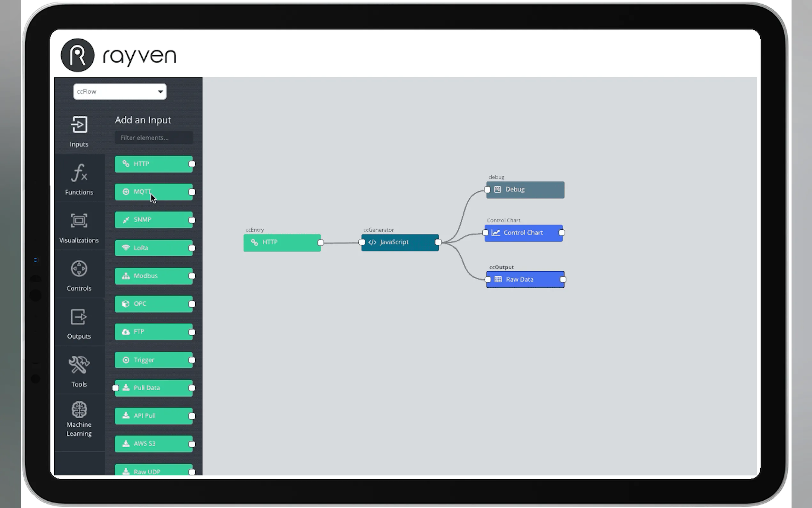This screenshot has width=812, height=508.
Task: Click the Debug node on canvas
Action: pyautogui.click(x=525, y=189)
